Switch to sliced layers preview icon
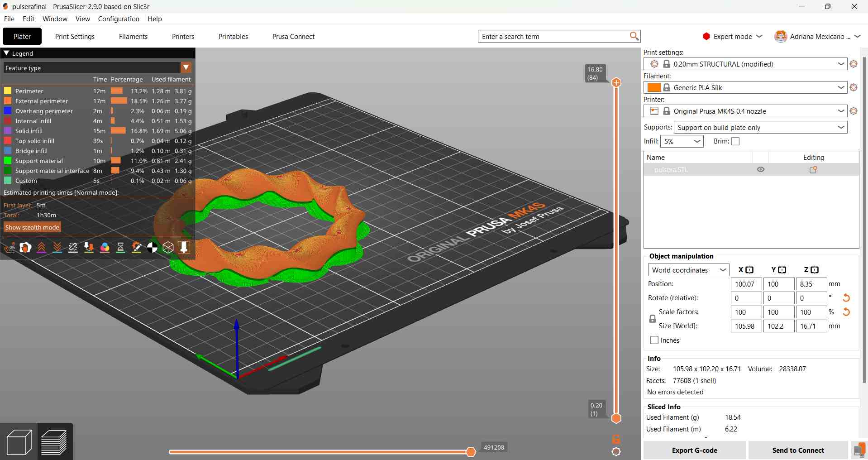This screenshot has width=868, height=460. (x=54, y=442)
